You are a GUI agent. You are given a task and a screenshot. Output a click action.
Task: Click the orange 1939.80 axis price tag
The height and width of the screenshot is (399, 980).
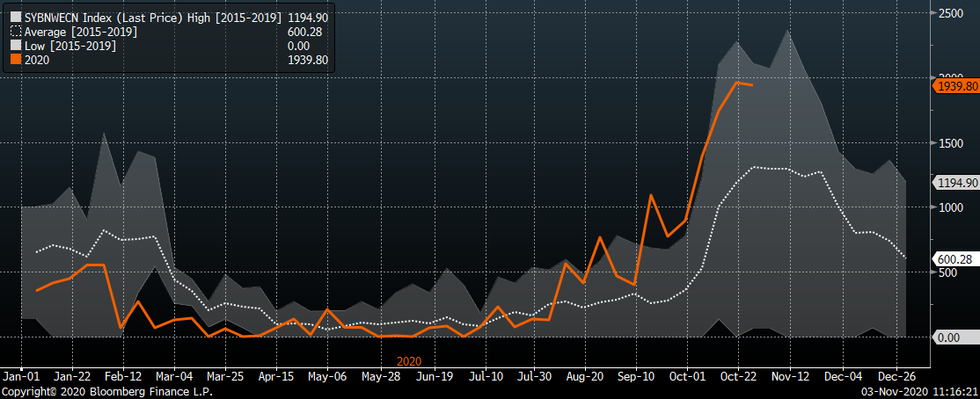click(957, 86)
